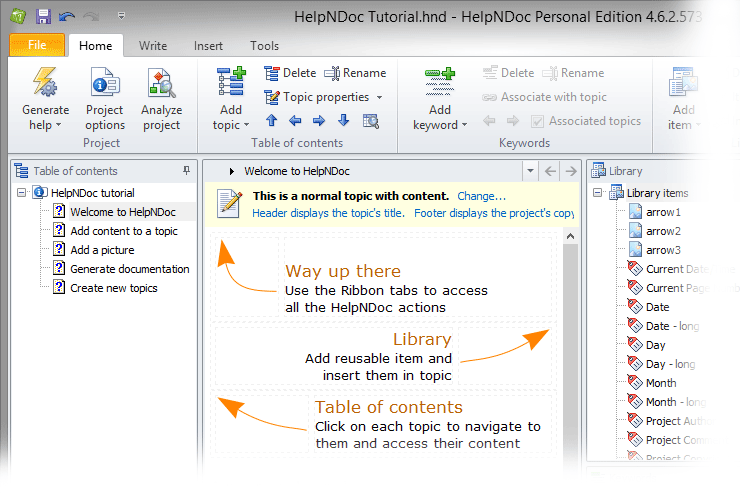Collapse the Library items tree node
The height and width of the screenshot is (500, 740).
[597, 193]
